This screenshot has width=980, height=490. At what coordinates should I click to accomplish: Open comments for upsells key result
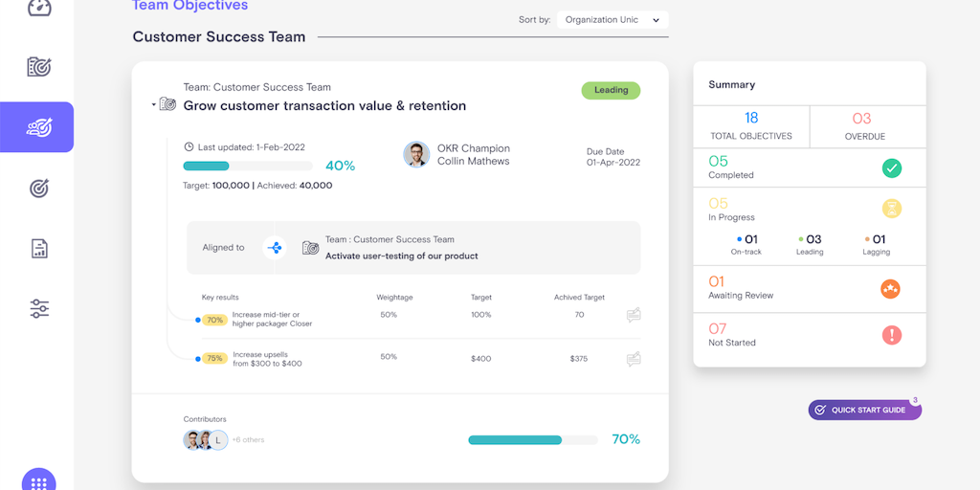tap(633, 359)
